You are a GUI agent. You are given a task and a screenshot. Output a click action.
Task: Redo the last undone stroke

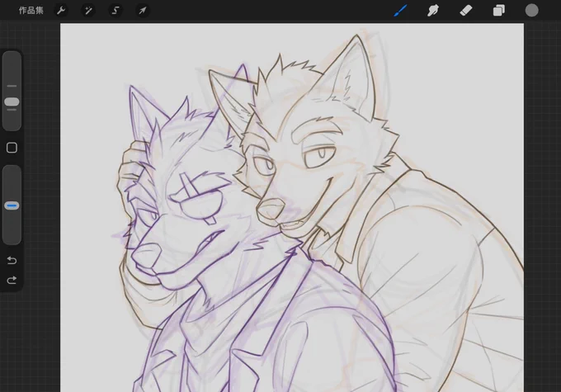pos(12,280)
